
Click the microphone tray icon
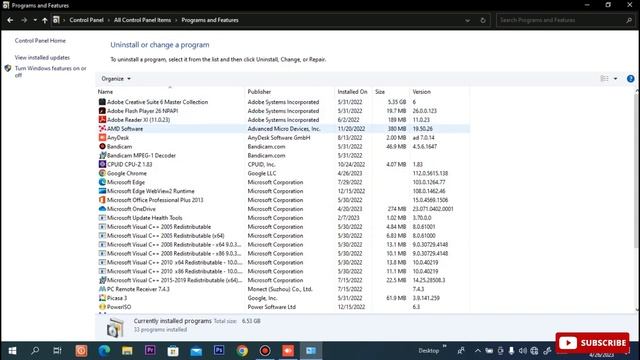(511, 351)
